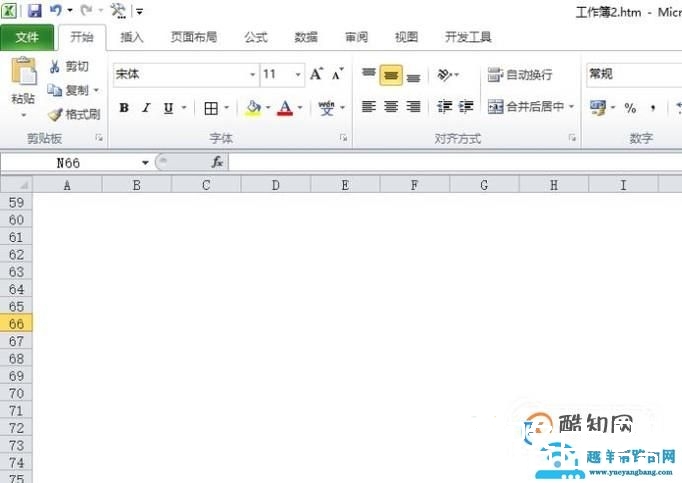Click the Save icon in quick access toolbar
This screenshot has width=682, height=483.
click(x=35, y=10)
